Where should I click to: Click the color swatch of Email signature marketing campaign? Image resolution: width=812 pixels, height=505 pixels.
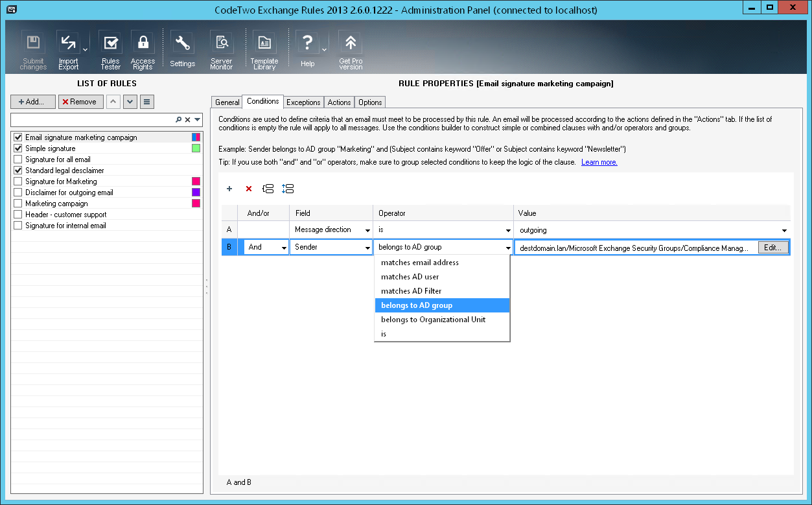click(196, 137)
